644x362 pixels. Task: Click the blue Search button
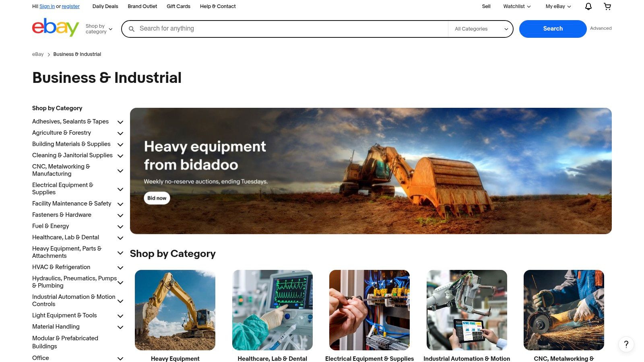click(x=553, y=29)
